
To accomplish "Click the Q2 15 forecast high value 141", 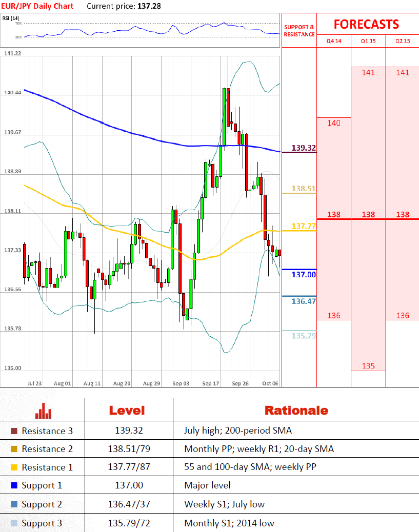I will 403,73.
